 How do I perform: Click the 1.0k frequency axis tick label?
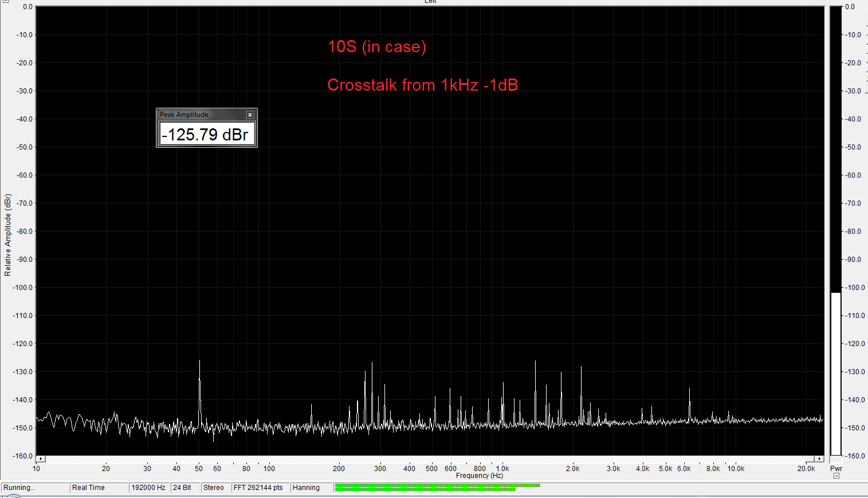point(502,468)
